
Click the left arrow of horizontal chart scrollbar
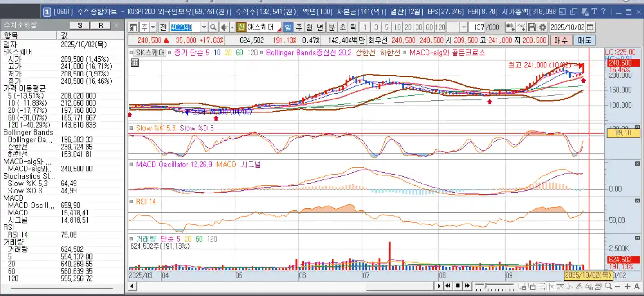click(132, 286)
